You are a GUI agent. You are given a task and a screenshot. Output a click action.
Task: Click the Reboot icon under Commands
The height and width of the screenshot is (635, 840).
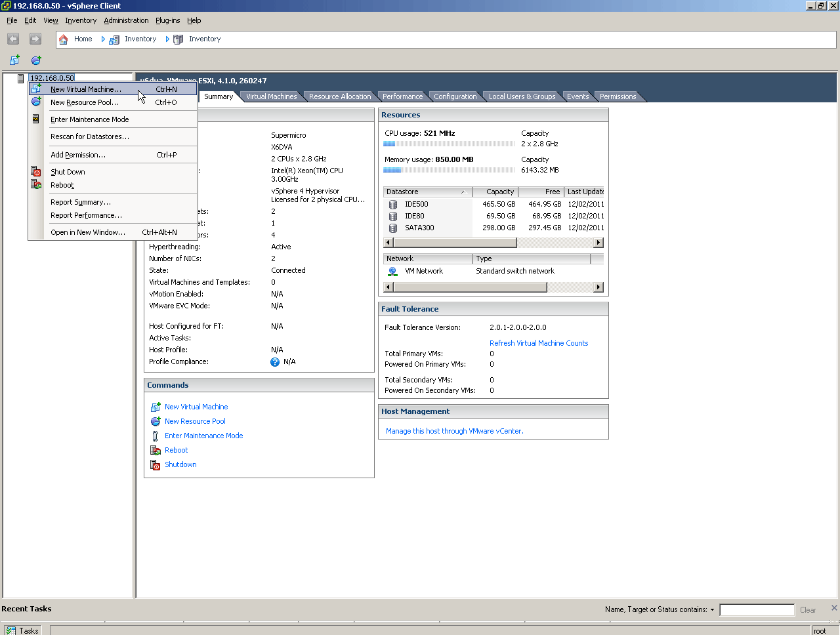(156, 451)
